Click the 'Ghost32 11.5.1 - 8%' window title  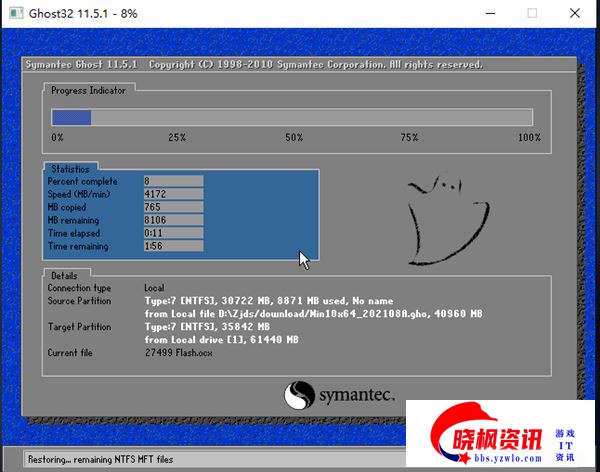point(83,13)
